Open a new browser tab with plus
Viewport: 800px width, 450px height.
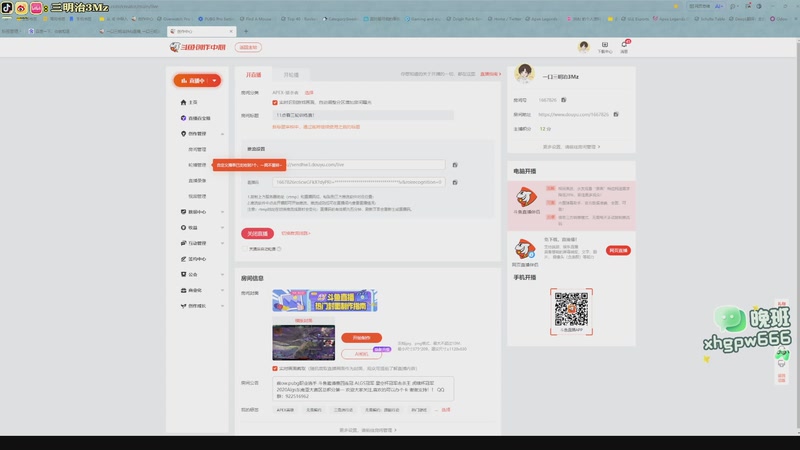click(x=245, y=31)
